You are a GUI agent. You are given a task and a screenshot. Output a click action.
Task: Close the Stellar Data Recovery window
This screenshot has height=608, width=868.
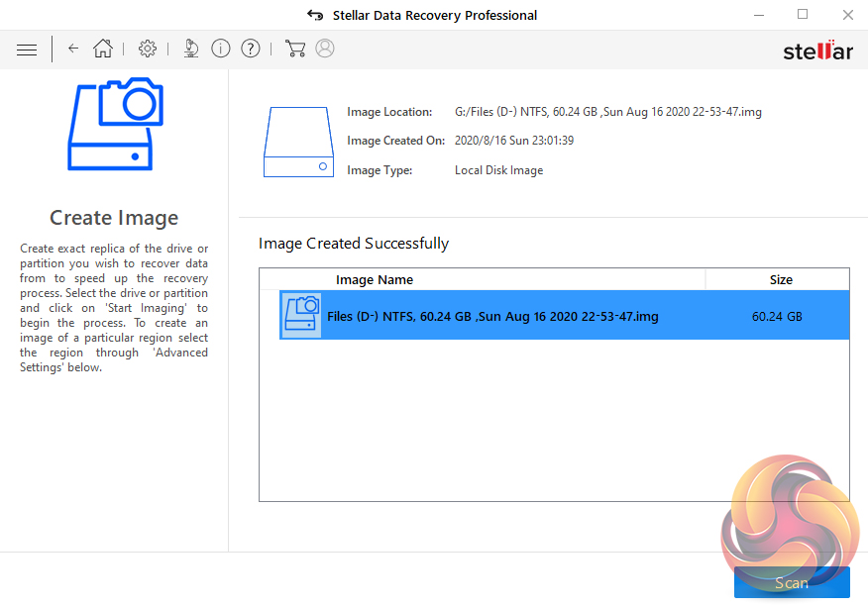847,15
